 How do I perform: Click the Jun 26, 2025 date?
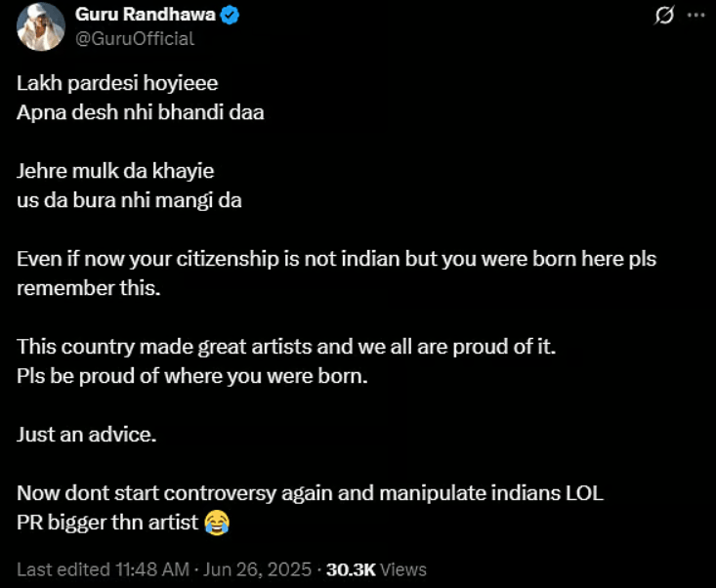pos(258,569)
